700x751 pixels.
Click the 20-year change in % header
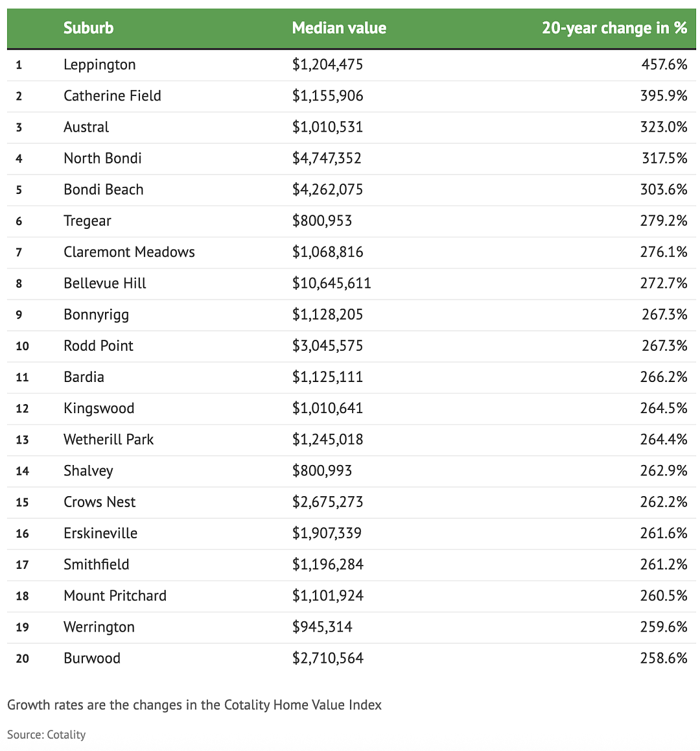[614, 29]
